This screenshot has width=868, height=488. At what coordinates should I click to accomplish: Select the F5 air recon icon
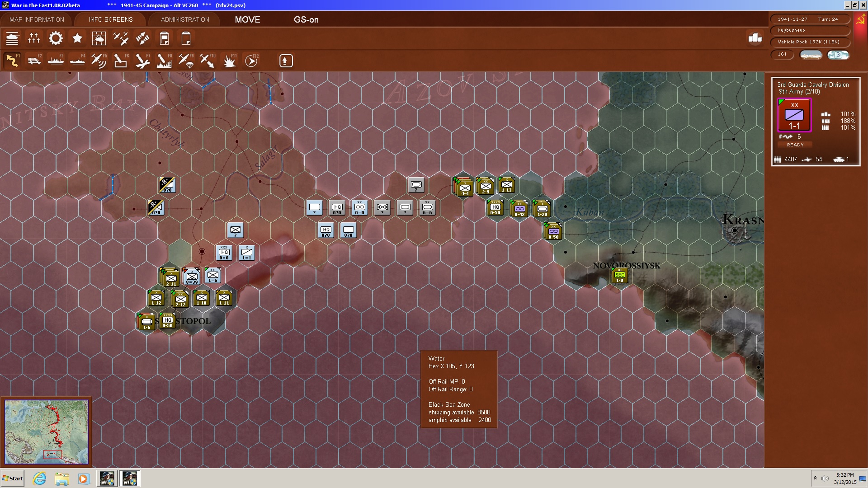99,61
